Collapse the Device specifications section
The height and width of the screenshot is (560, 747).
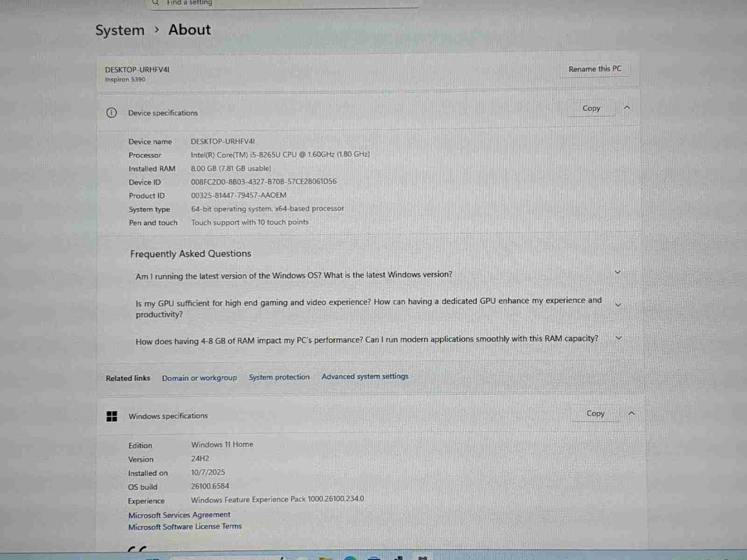627,108
